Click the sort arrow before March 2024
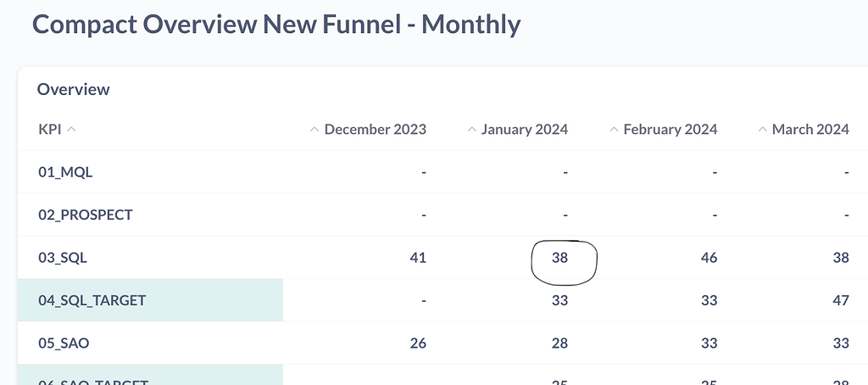This screenshot has width=868, height=385. click(763, 130)
